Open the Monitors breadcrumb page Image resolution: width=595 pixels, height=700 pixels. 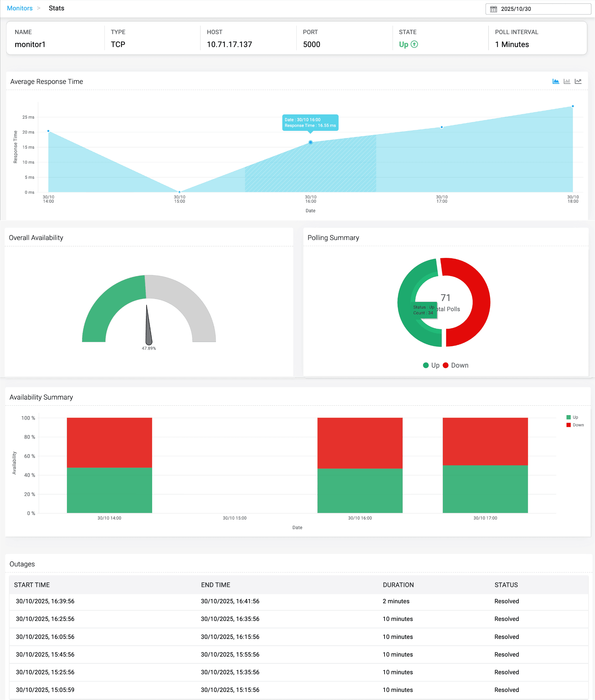pos(20,8)
